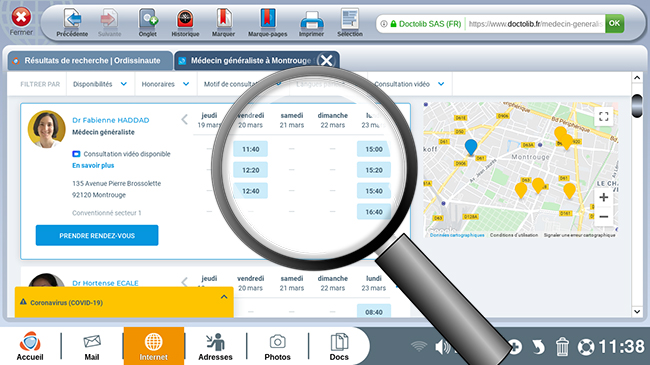
Task: Click the PRENDRE RENDEZ-VOUS button
Action: point(97,236)
